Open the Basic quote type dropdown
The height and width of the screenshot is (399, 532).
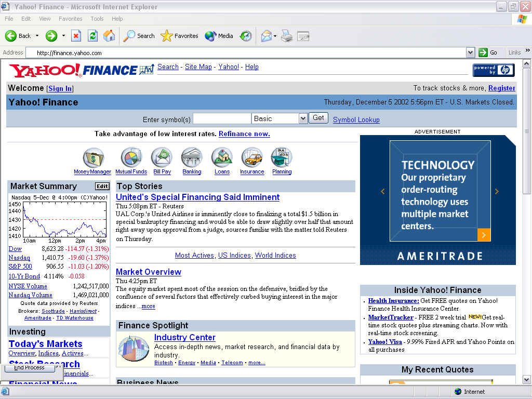(x=303, y=118)
